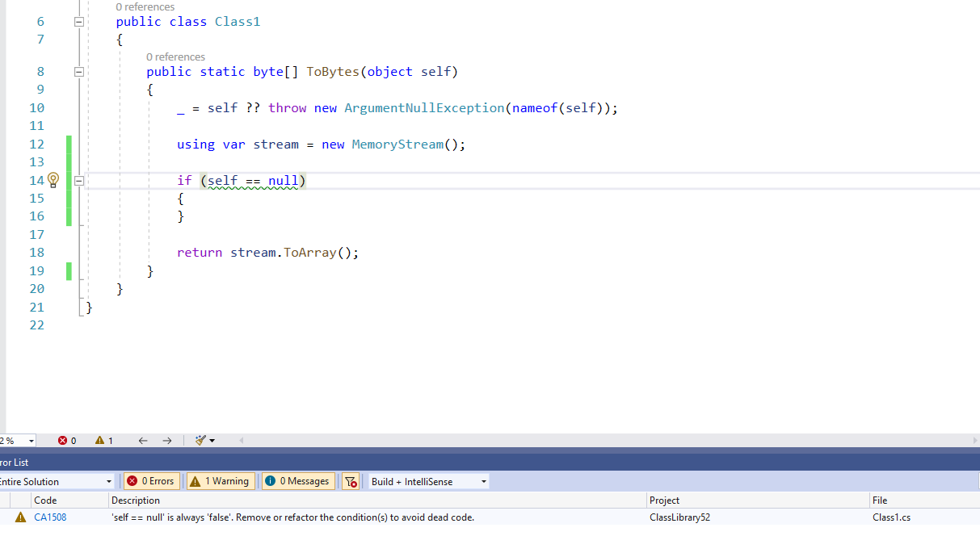Viewport: 980px width, 557px height.
Task: Toggle the 0 Messages filter button
Action: [x=297, y=481]
